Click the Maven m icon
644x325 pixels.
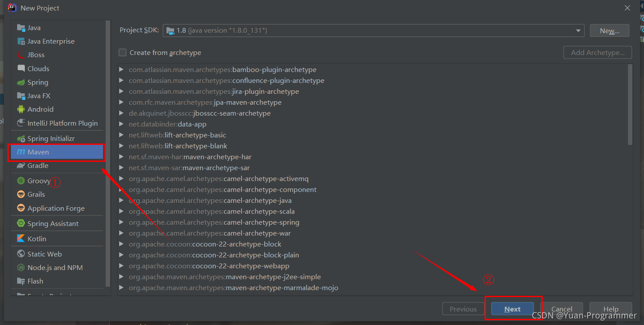click(21, 152)
